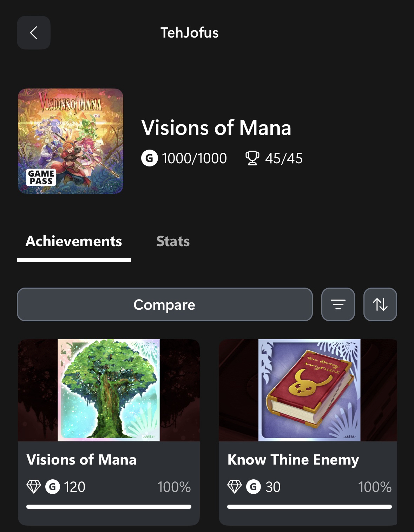Image resolution: width=414 pixels, height=532 pixels.
Task: Tap the diamond icon on Know Thine Enemy card
Action: tap(235, 487)
